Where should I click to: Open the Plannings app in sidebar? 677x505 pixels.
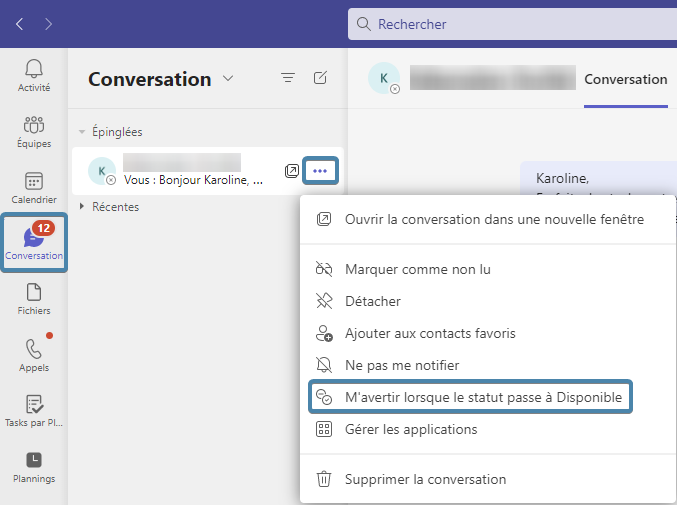click(x=34, y=467)
